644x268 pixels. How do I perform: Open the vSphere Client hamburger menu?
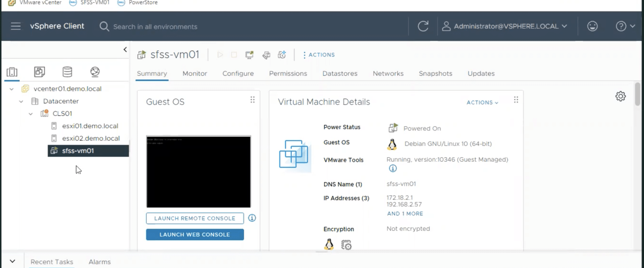pyautogui.click(x=16, y=26)
